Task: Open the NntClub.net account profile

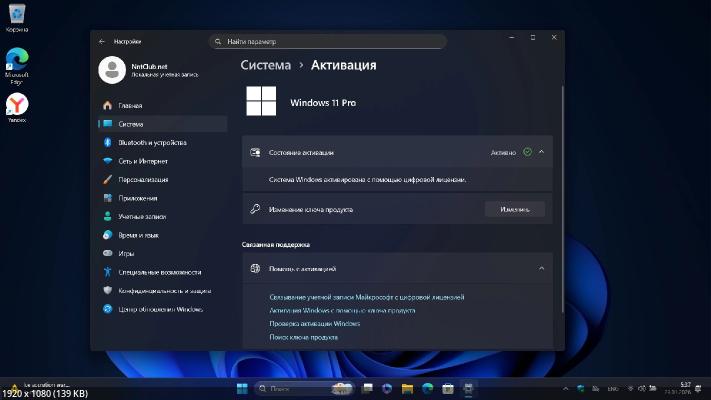Action: [x=145, y=69]
